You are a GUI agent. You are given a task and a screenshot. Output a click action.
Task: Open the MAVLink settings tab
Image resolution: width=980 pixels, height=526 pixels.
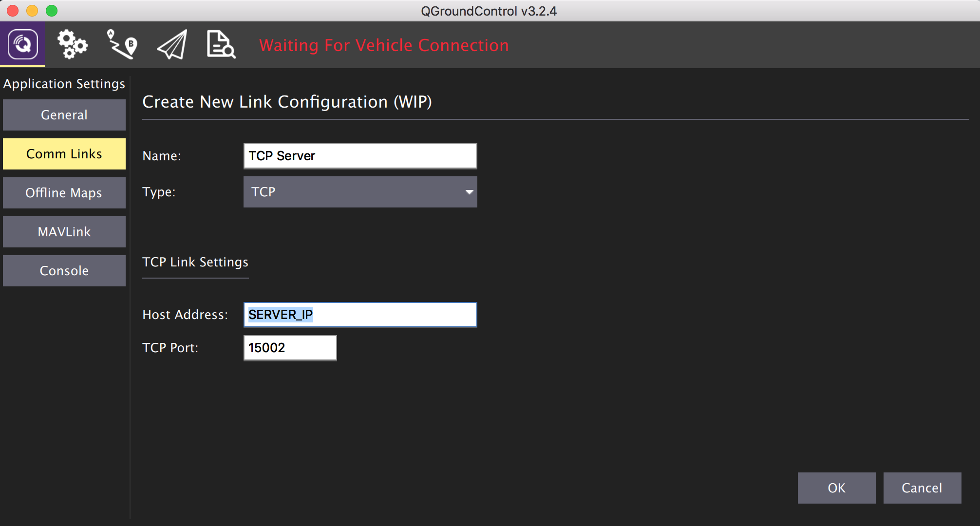pyautogui.click(x=64, y=232)
